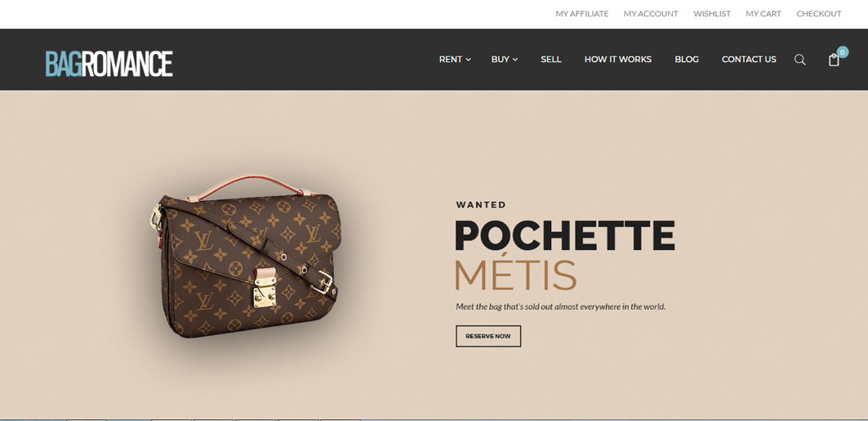Open the shopping bag cart icon
The width and height of the screenshot is (868, 421).
pyautogui.click(x=834, y=60)
